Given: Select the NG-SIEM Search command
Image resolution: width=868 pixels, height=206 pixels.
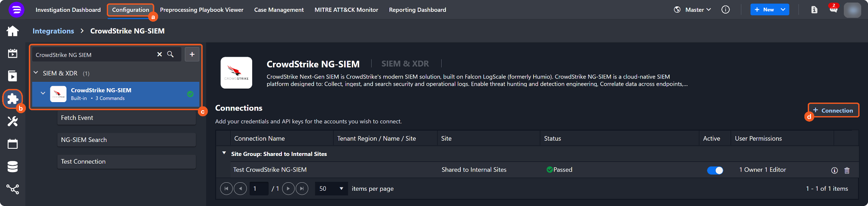Looking at the screenshot, I should [126, 140].
